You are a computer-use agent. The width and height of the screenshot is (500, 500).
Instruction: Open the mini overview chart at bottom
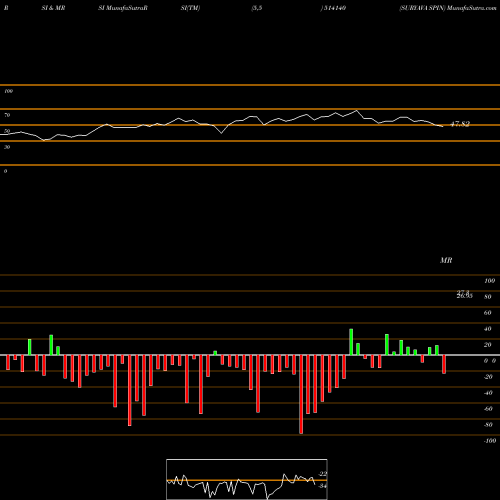click(x=247, y=479)
